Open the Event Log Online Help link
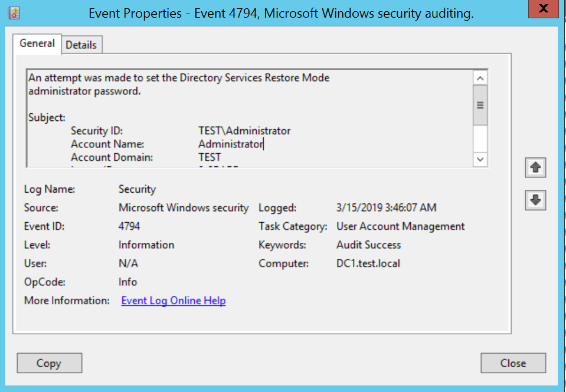The height and width of the screenshot is (392, 566). (x=174, y=301)
